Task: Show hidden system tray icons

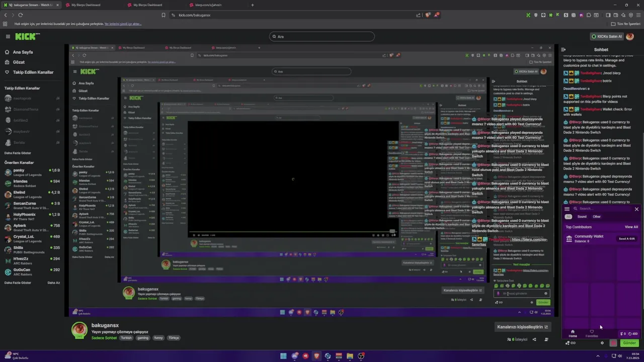Action: point(598,356)
